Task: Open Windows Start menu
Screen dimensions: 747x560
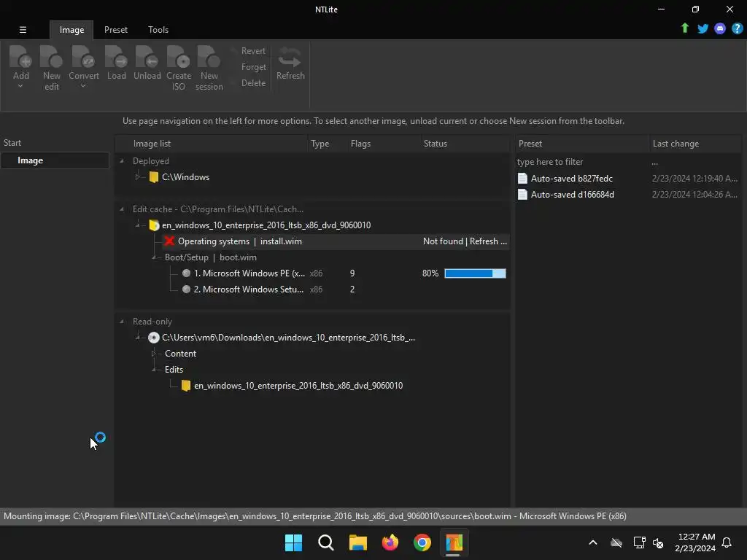Action: (x=293, y=542)
